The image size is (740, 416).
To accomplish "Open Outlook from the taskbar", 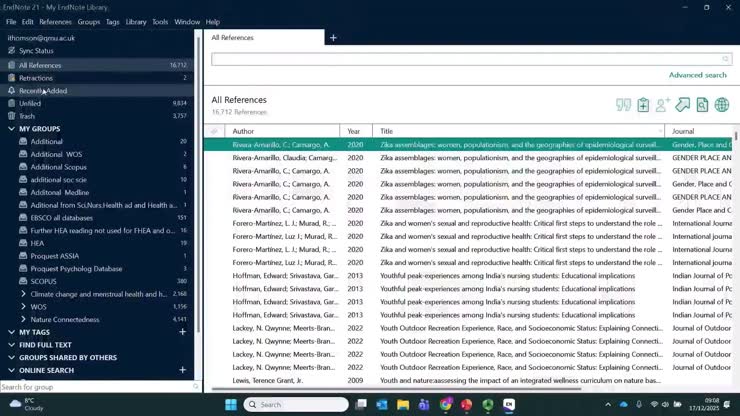I will pos(382,405).
